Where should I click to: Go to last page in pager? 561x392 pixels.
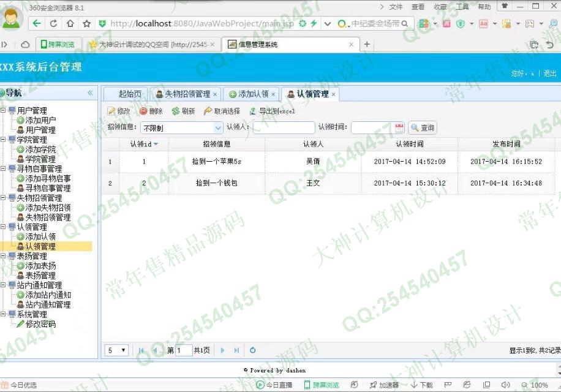[236, 350]
